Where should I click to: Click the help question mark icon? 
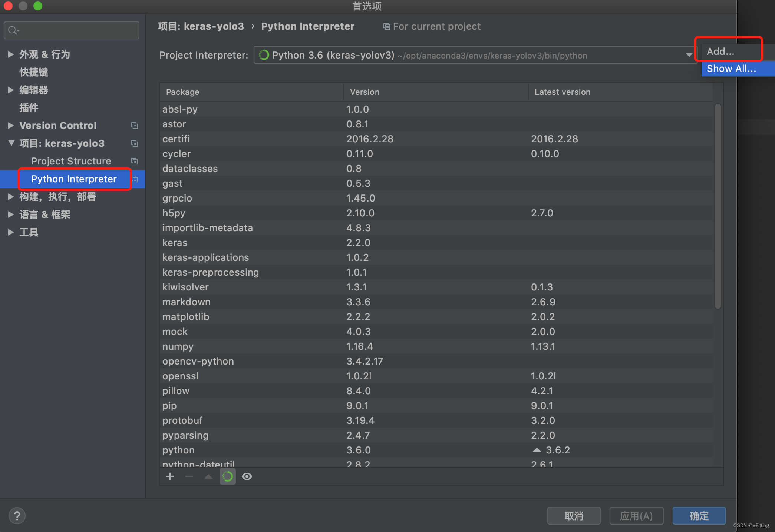[x=17, y=516]
